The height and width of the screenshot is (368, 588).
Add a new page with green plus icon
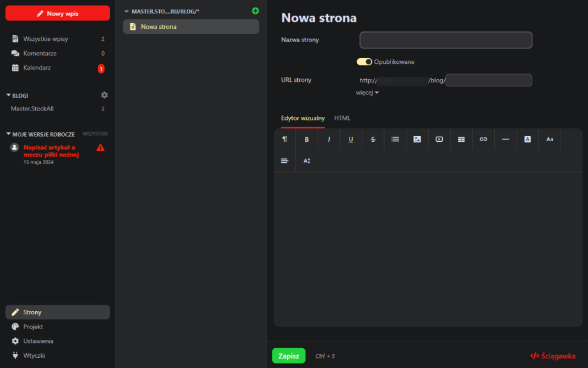tap(256, 11)
